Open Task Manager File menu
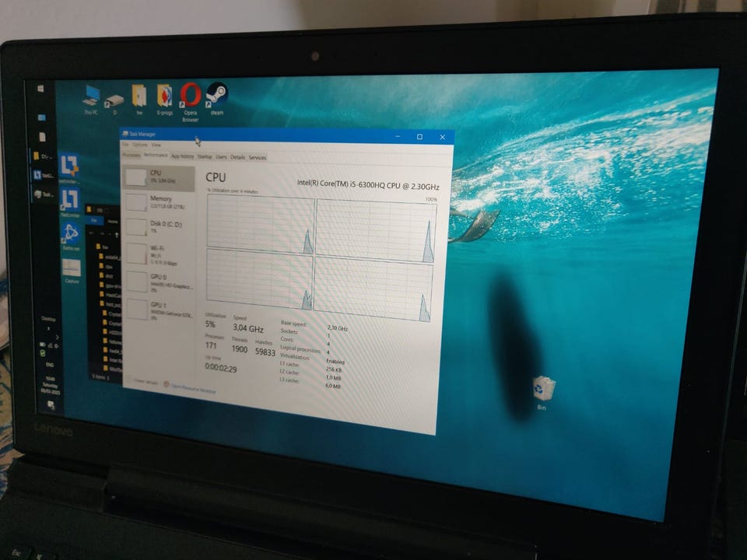747x560 pixels. 125,145
